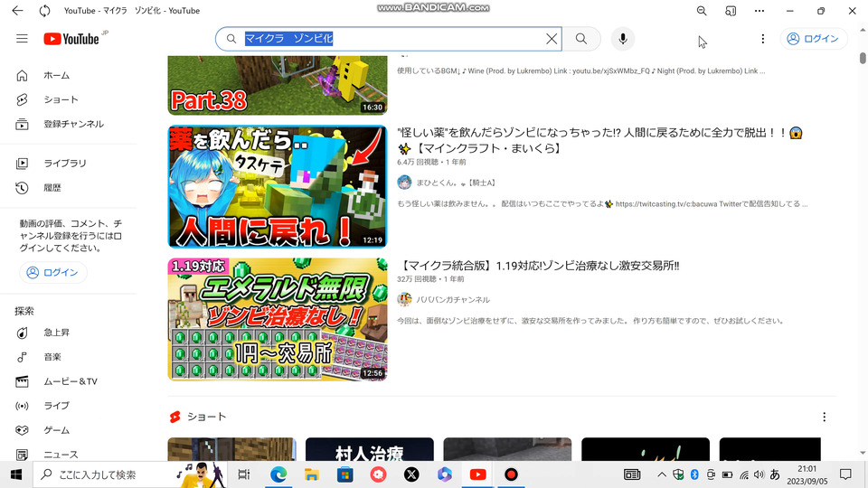
Task: Open the Part.38 video thumbnail
Action: click(278, 85)
